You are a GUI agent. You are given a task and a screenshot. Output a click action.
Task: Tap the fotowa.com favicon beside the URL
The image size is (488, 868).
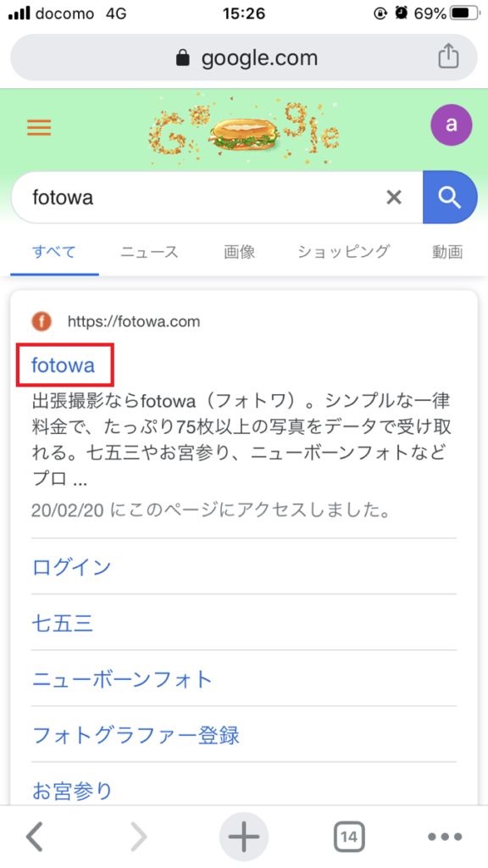[x=42, y=321]
